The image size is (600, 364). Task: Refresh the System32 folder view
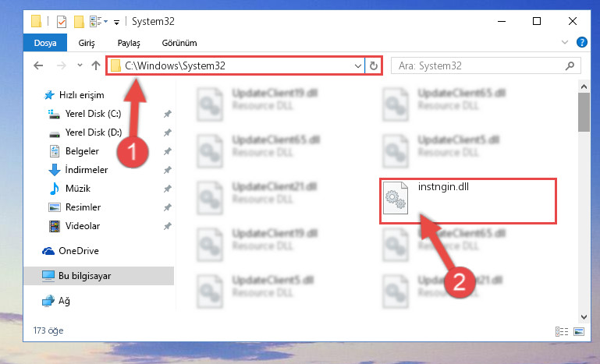pos(374,65)
